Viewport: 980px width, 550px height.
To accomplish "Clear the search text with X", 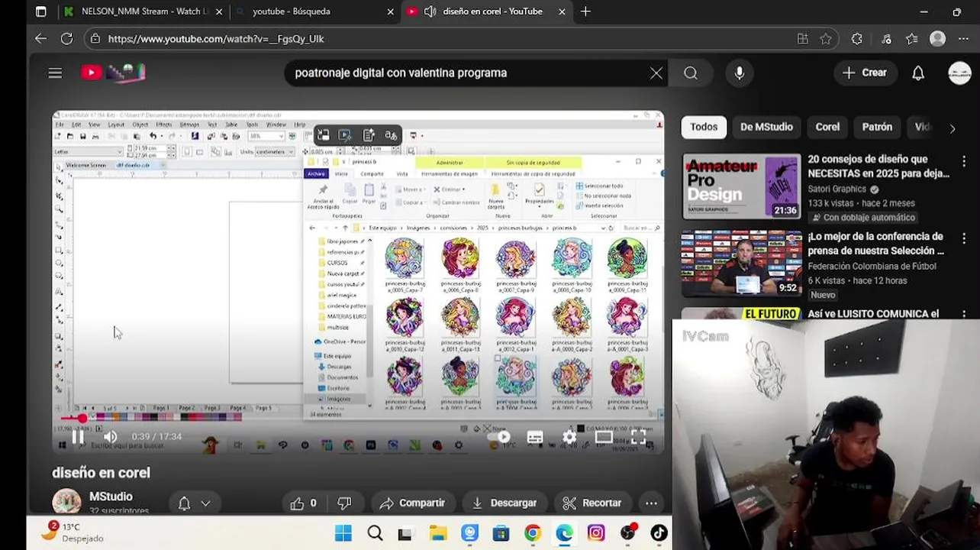I will [656, 73].
